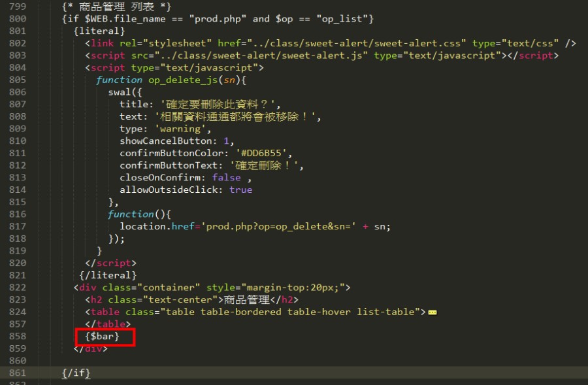Click the {/literal} closing tag
The height and width of the screenshot is (385, 588).
click(108, 275)
